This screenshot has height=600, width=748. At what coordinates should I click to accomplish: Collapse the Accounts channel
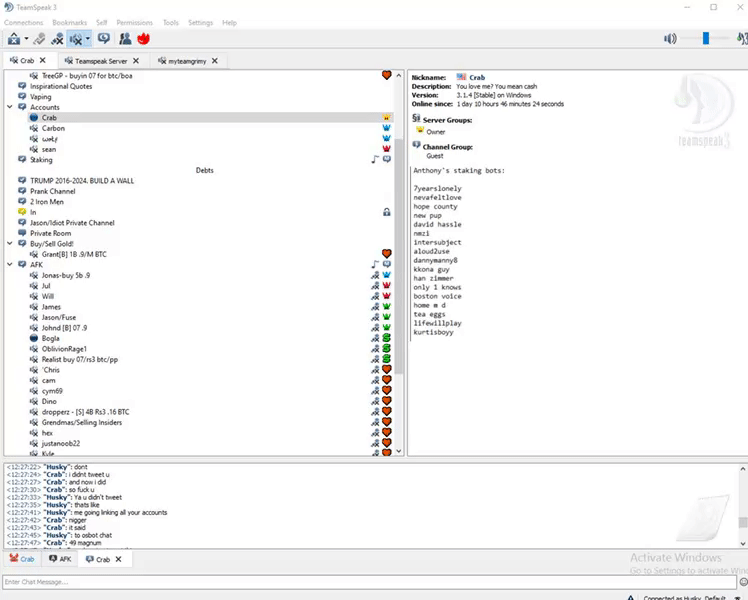click(x=10, y=107)
